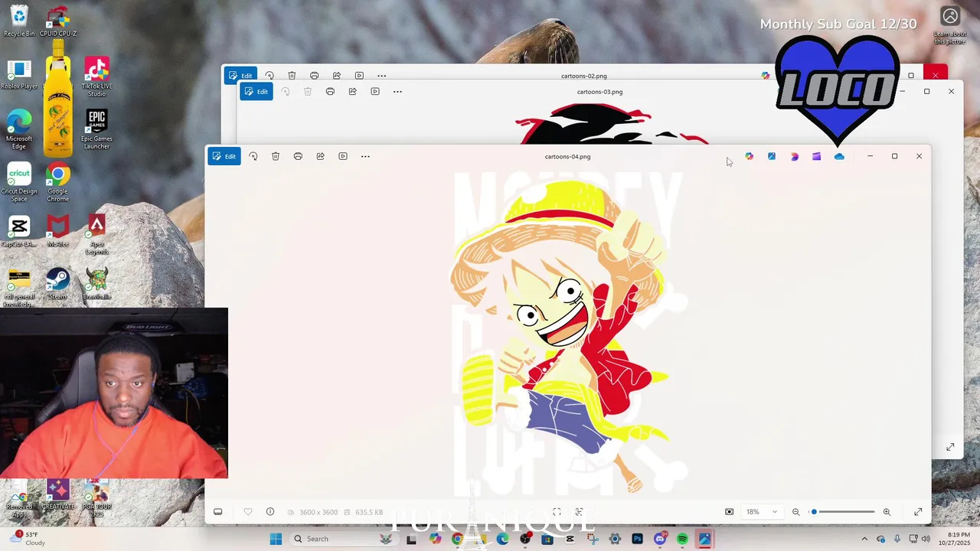Viewport: 980px width, 551px height.
Task: Enter fullscreen with the bottom-right arrows icon
Action: 918,512
